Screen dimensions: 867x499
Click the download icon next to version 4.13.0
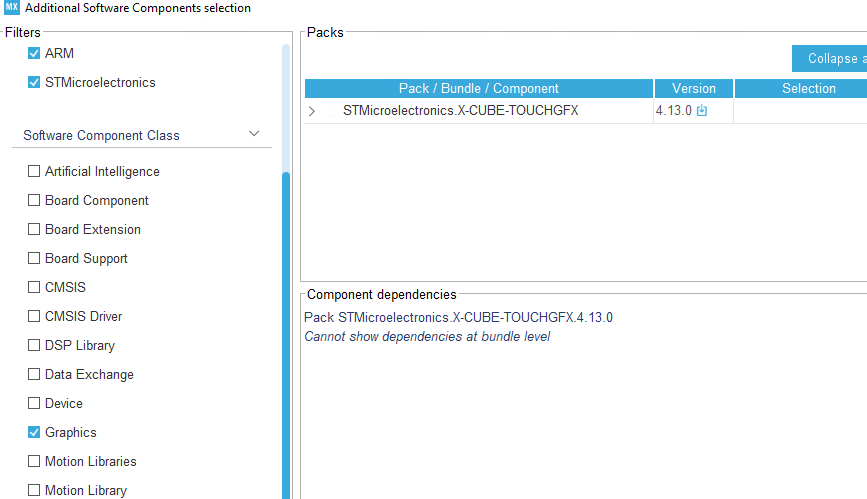coord(702,110)
